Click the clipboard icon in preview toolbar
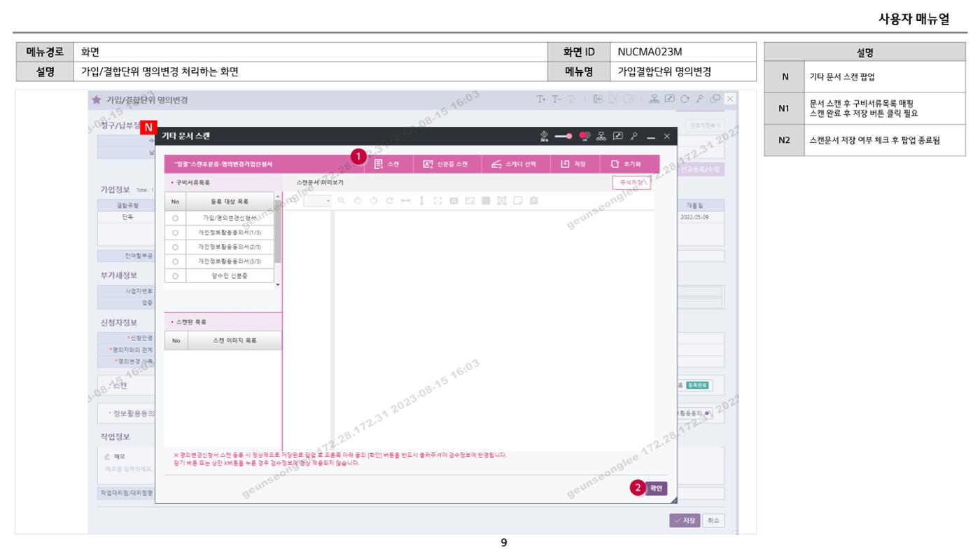This screenshot has width=980, height=552. click(x=534, y=200)
